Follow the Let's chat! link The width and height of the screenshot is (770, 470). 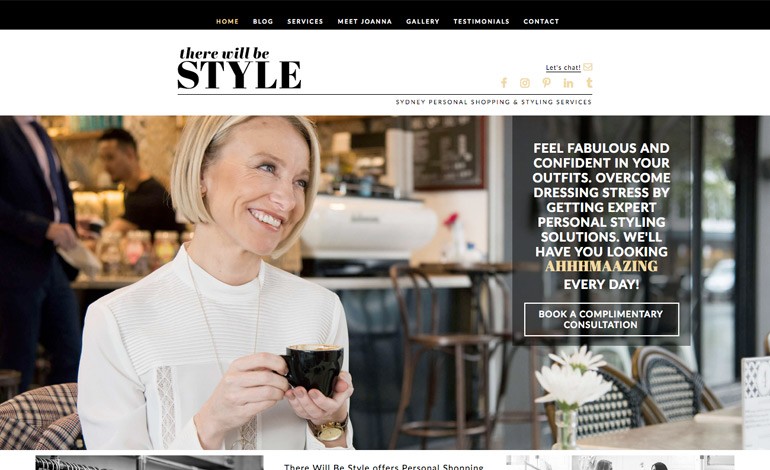pos(563,67)
